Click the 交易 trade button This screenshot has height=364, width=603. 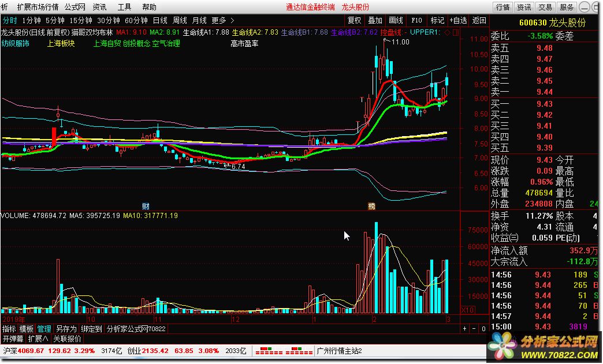(545, 7)
